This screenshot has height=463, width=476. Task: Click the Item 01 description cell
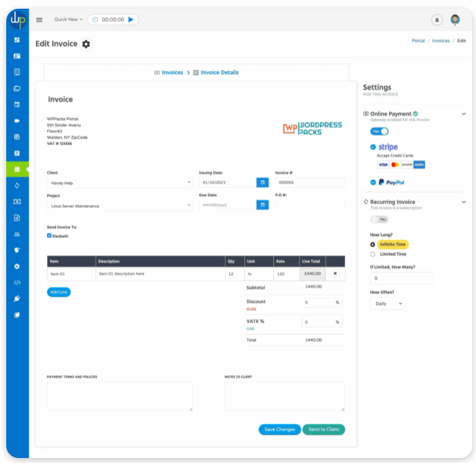pyautogui.click(x=160, y=273)
